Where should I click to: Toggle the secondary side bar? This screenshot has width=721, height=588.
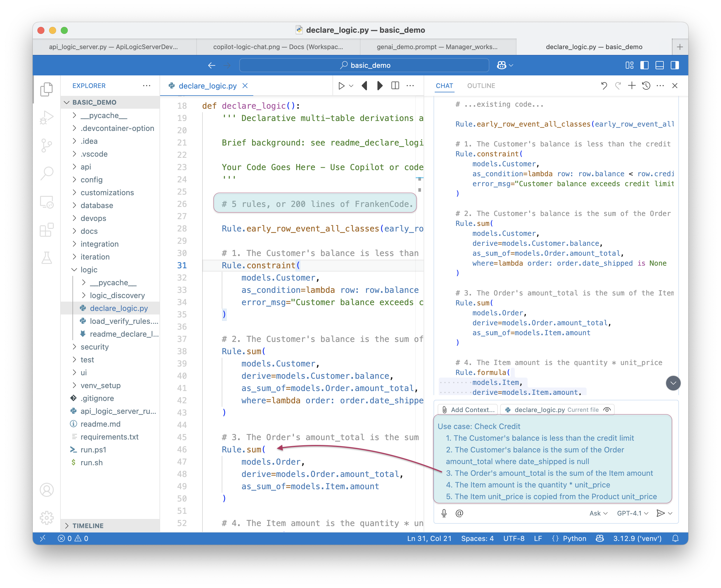pos(675,65)
